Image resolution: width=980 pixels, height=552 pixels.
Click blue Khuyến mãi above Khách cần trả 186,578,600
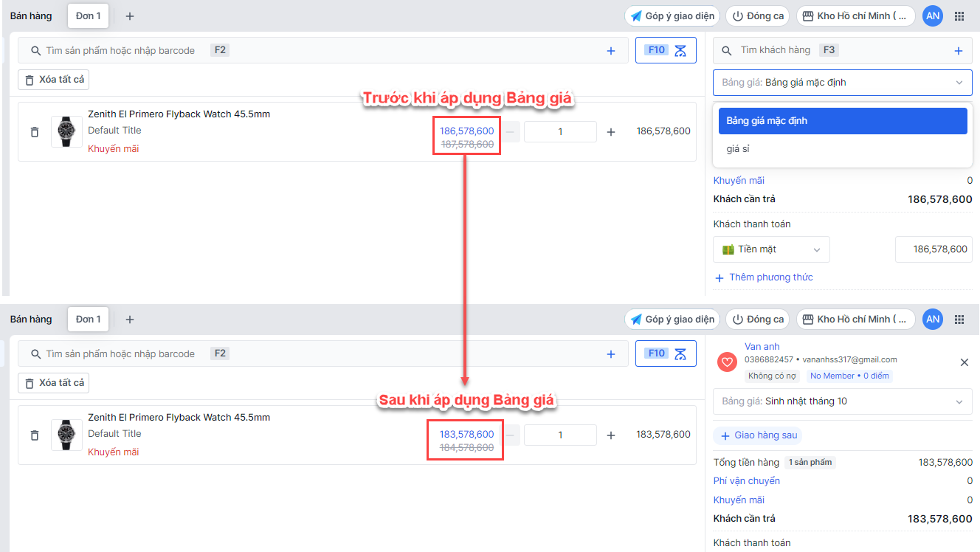[x=739, y=181]
